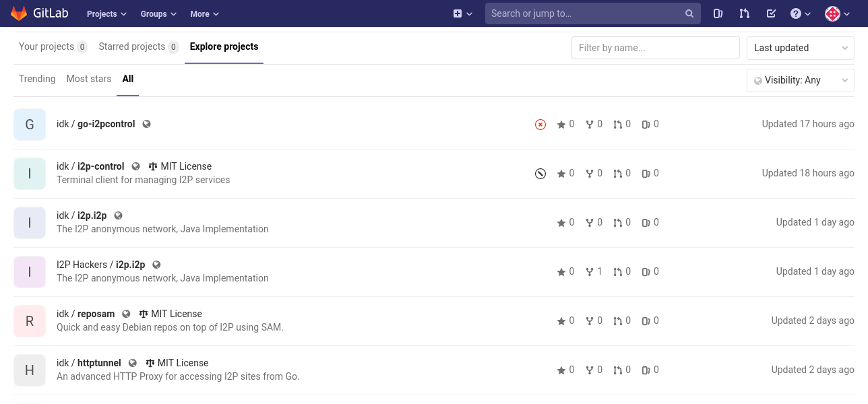The height and width of the screenshot is (404, 868).
Task: Click forks count 1 of I2P Hackers i2p.i2p
Action: (x=594, y=271)
